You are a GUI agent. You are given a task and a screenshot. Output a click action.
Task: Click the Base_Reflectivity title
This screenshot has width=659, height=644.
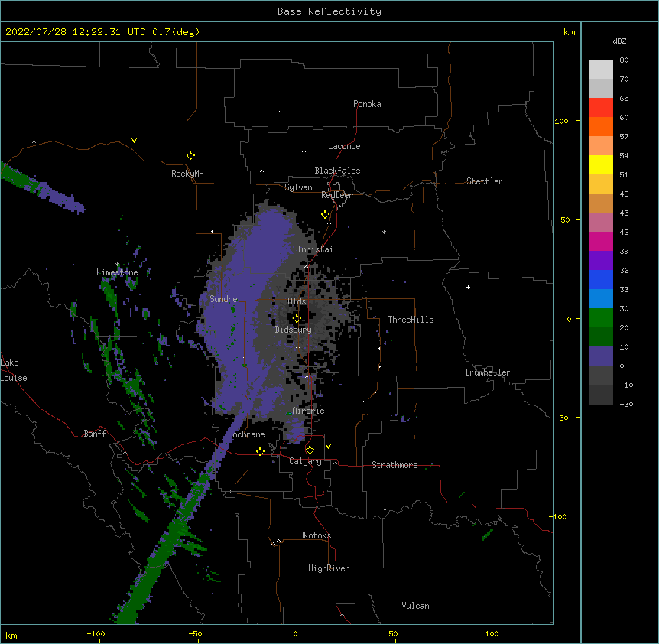pyautogui.click(x=329, y=11)
